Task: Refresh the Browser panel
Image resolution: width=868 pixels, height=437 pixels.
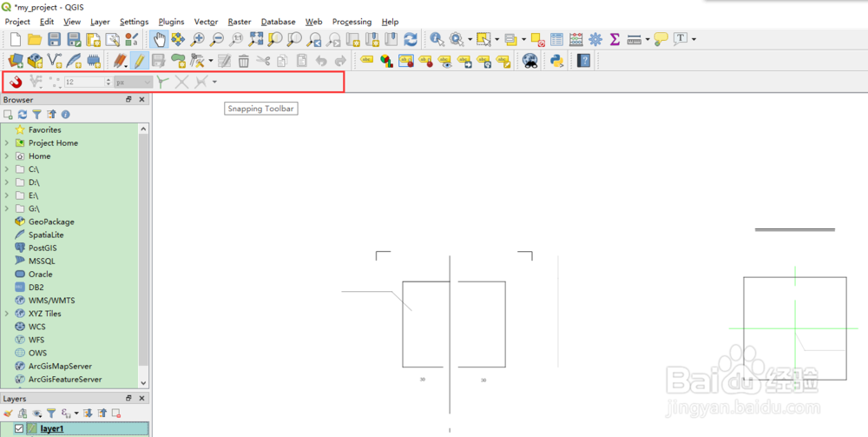Action: pos(23,114)
